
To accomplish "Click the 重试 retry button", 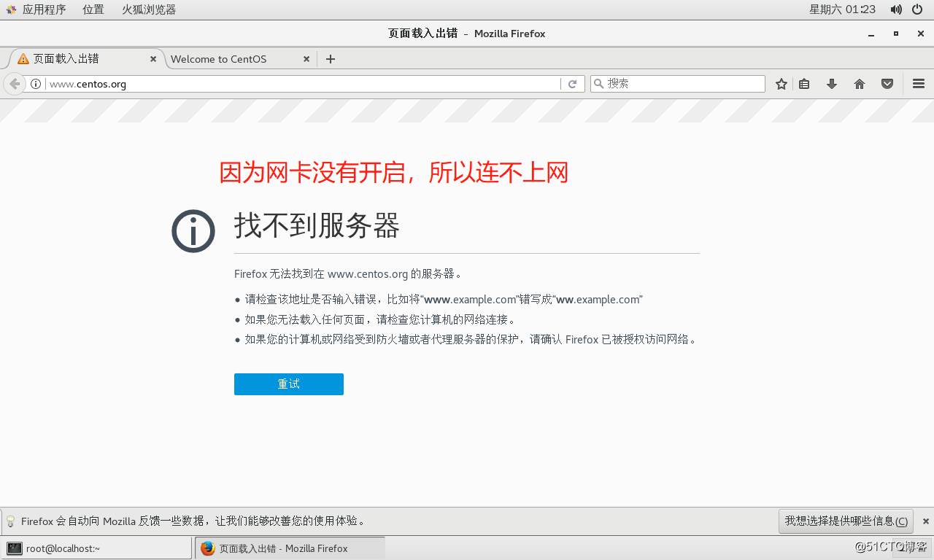I will click(289, 384).
